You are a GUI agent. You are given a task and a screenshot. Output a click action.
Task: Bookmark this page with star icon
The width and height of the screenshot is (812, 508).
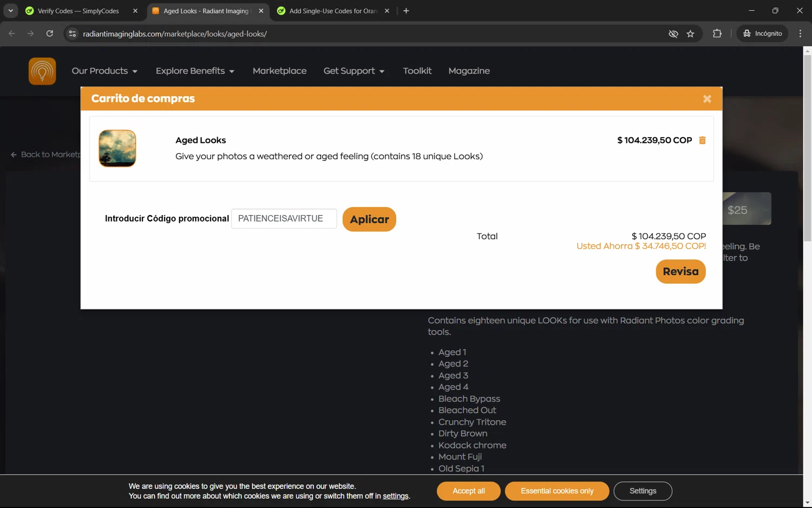pyautogui.click(x=690, y=34)
